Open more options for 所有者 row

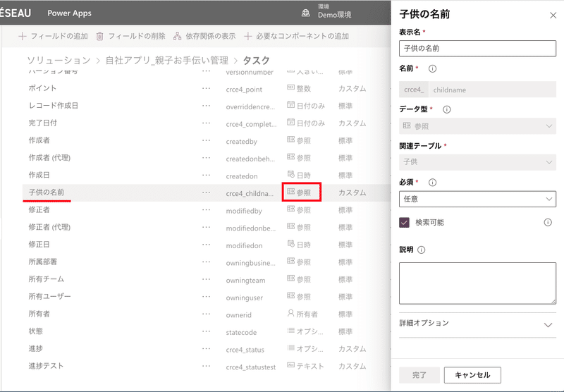click(x=206, y=314)
